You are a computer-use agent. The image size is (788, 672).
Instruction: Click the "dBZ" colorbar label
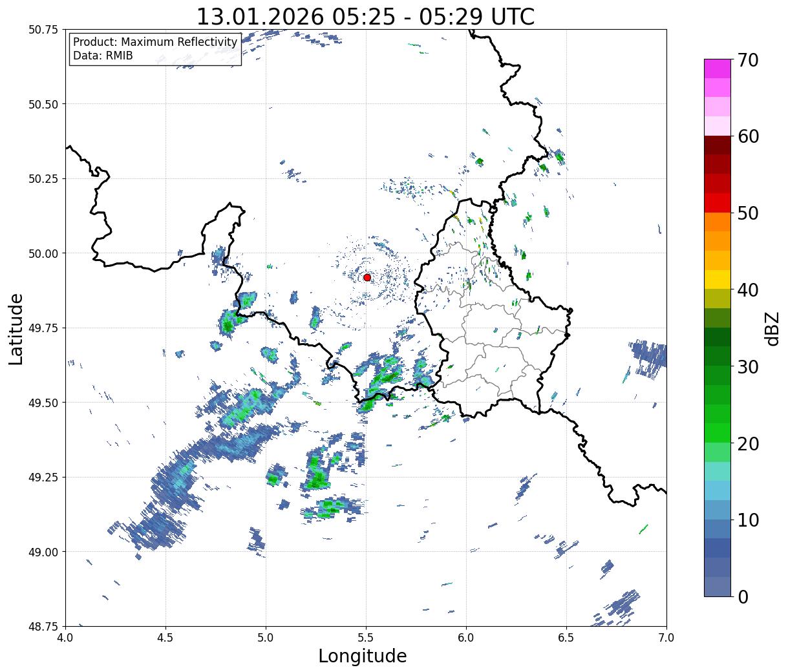click(x=772, y=328)
